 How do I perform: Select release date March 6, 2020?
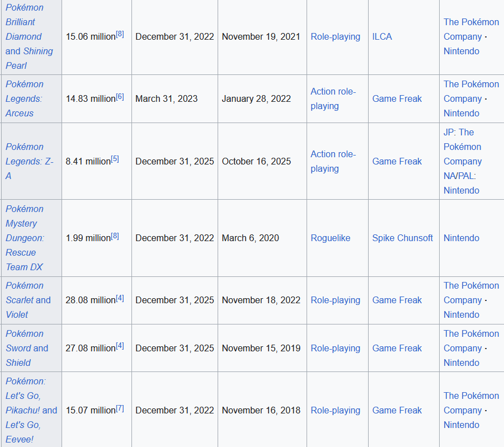tap(251, 238)
